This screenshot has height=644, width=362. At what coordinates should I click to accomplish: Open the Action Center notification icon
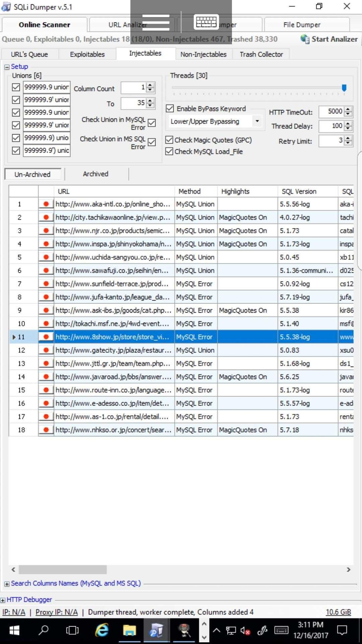[x=342, y=630]
